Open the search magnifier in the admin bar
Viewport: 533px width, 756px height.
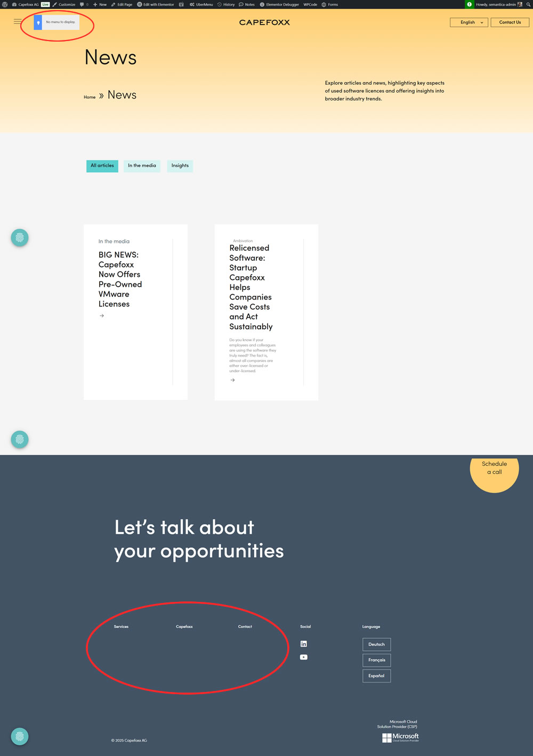pyautogui.click(x=528, y=4)
